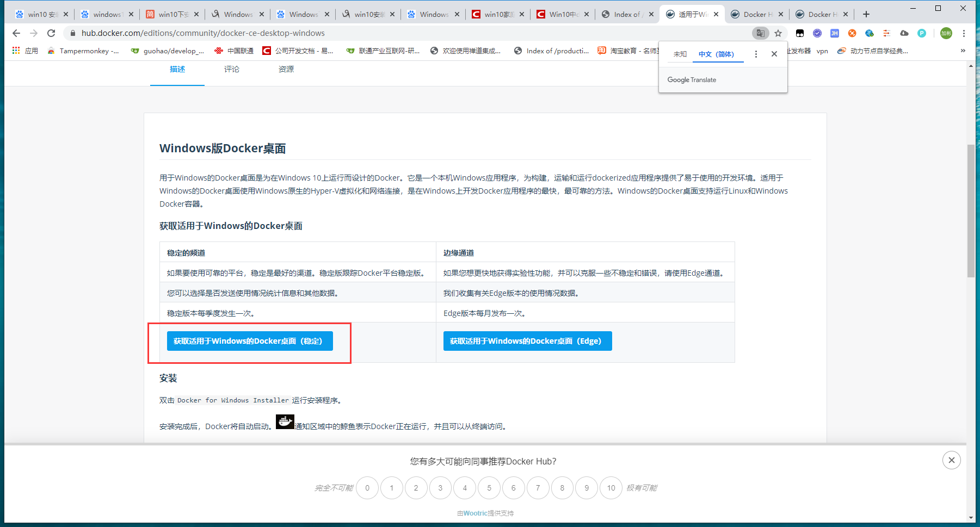Close the Index of browser tab
Image resolution: width=980 pixels, height=527 pixels.
click(x=651, y=14)
